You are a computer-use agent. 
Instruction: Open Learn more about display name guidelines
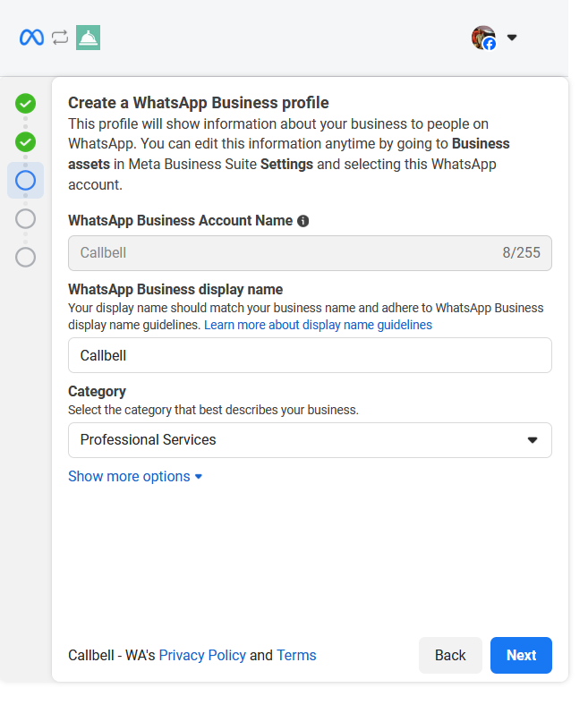pyautogui.click(x=318, y=325)
